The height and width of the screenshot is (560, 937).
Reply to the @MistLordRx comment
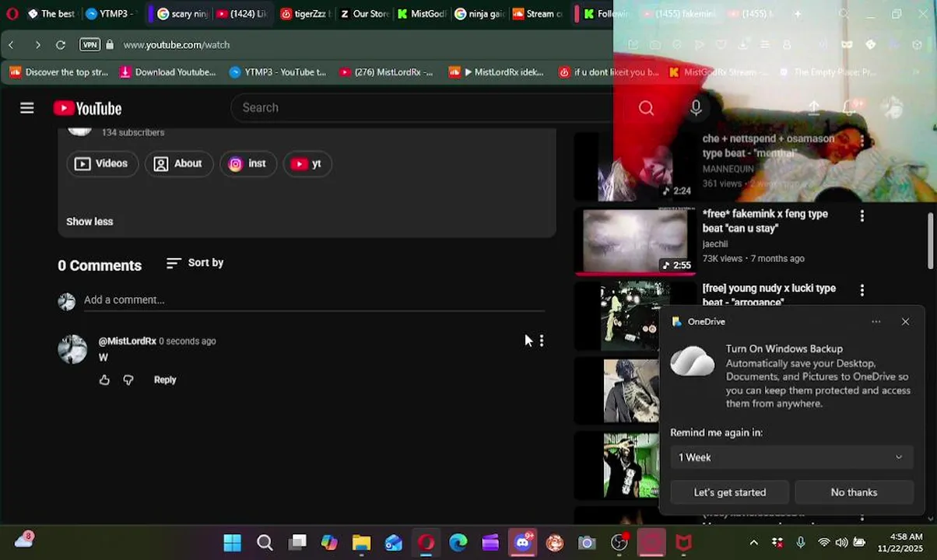165,380
